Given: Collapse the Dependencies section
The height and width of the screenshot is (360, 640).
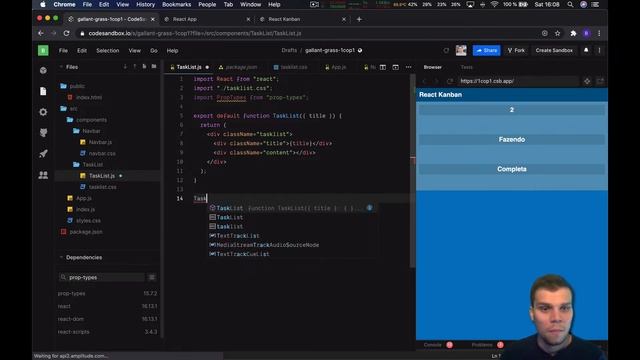Looking at the screenshot, I should pyautogui.click(x=61, y=257).
